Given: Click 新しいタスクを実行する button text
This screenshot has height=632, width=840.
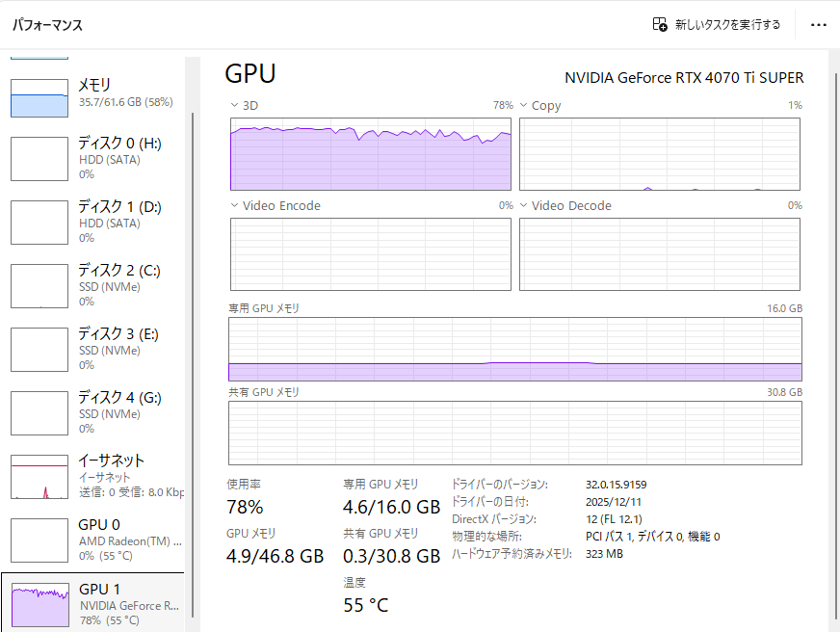Looking at the screenshot, I should click(727, 25).
